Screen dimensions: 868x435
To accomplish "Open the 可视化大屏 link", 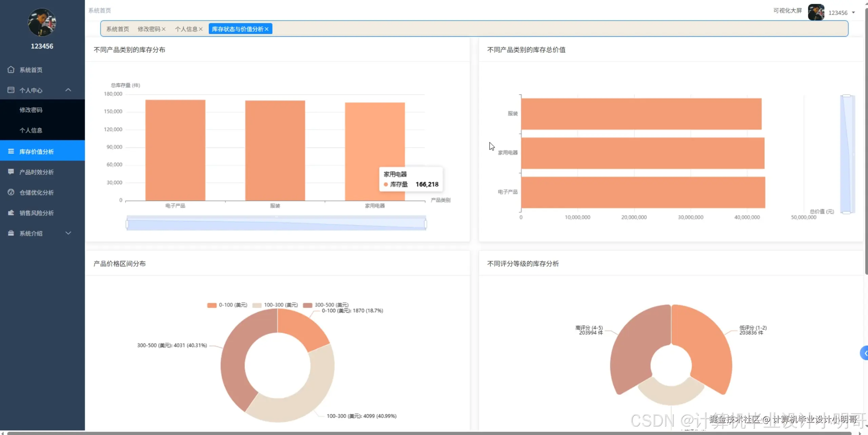I will [x=787, y=11].
